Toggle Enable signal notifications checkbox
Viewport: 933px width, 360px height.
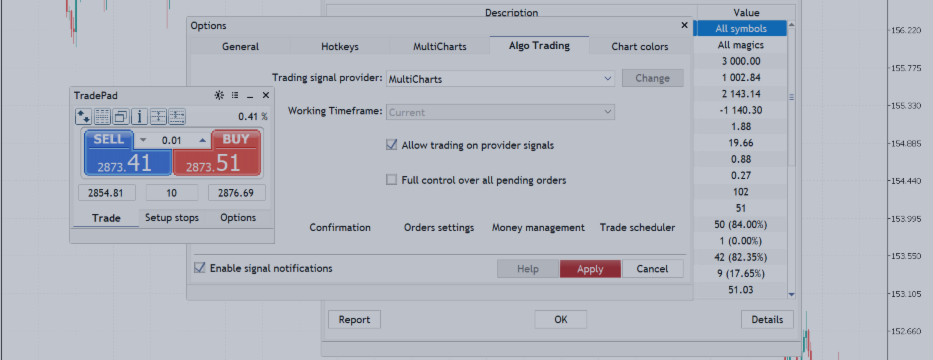tap(200, 268)
